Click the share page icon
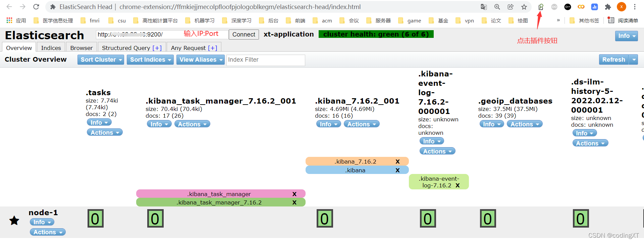The image size is (644, 242). 511,7
